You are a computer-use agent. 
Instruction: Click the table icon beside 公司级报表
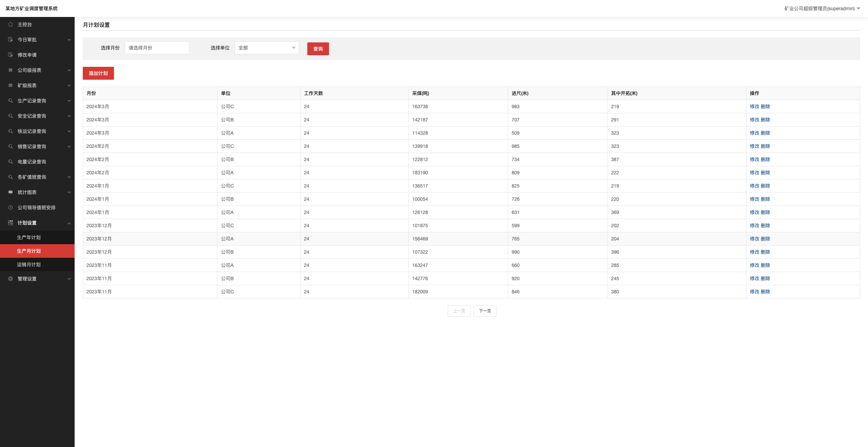pyautogui.click(x=11, y=70)
